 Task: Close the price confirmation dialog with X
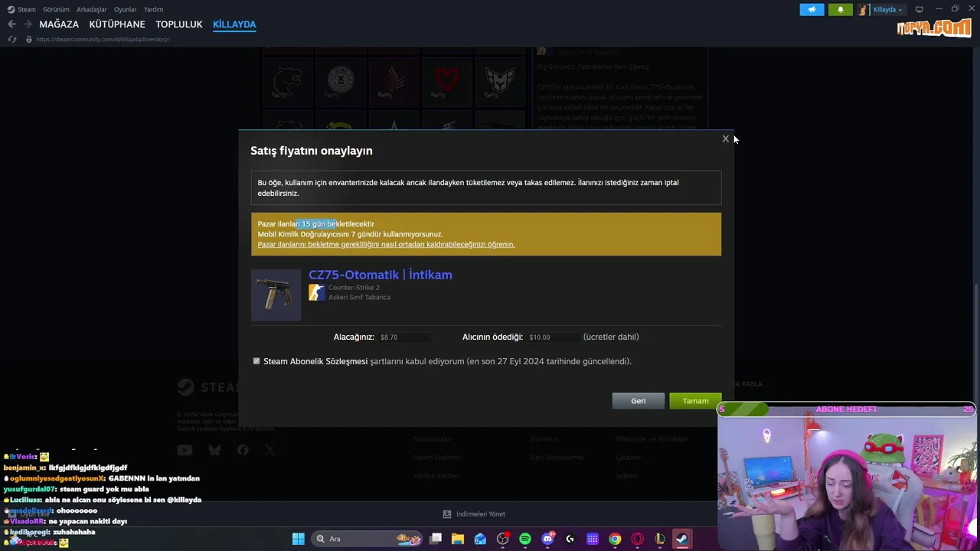pos(725,139)
